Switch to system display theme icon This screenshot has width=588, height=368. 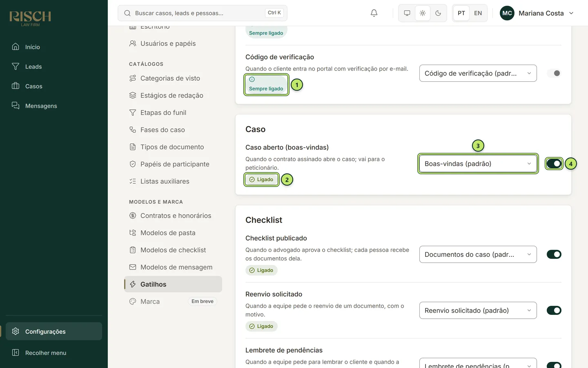pos(407,13)
